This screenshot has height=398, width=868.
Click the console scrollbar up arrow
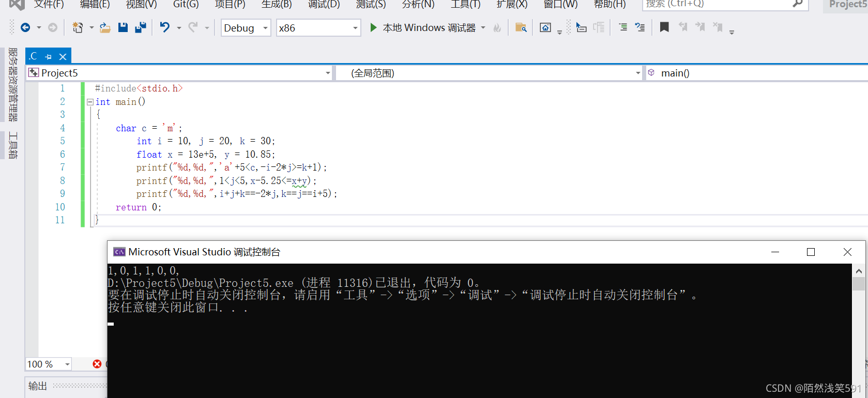tap(859, 271)
